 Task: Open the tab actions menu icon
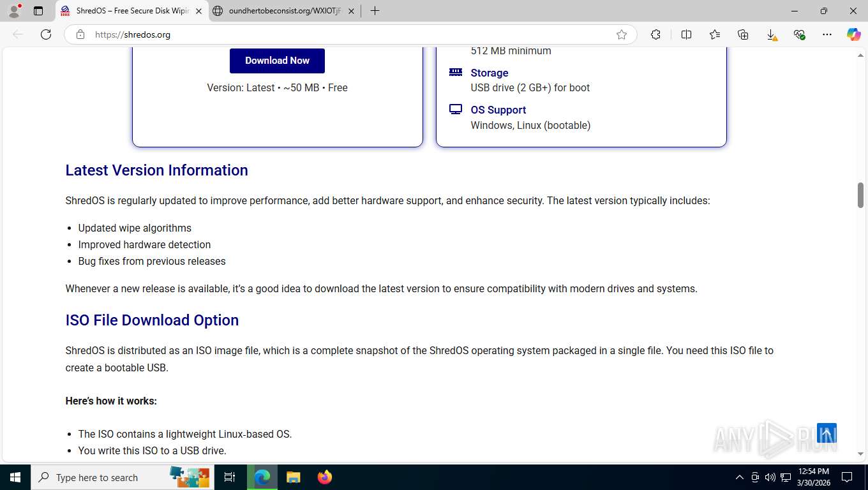point(38,11)
